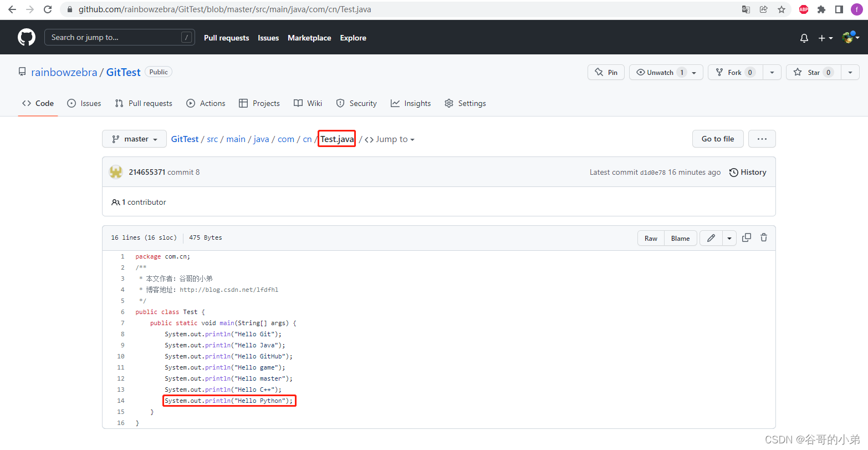The width and height of the screenshot is (868, 450).
Task: Navigate to the cn breadcrumb folder
Action: [x=307, y=139]
